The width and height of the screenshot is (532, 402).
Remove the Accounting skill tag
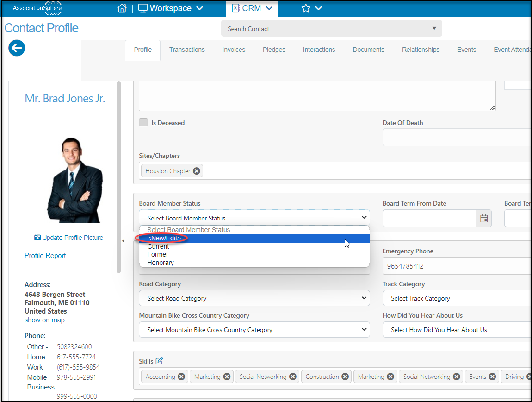[x=181, y=377]
